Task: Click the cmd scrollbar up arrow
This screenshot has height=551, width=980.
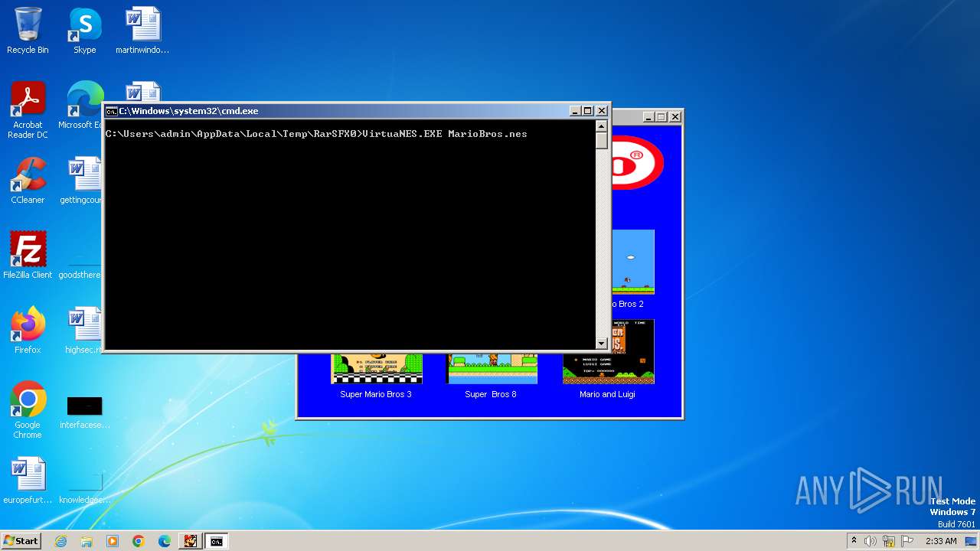Action: [602, 126]
